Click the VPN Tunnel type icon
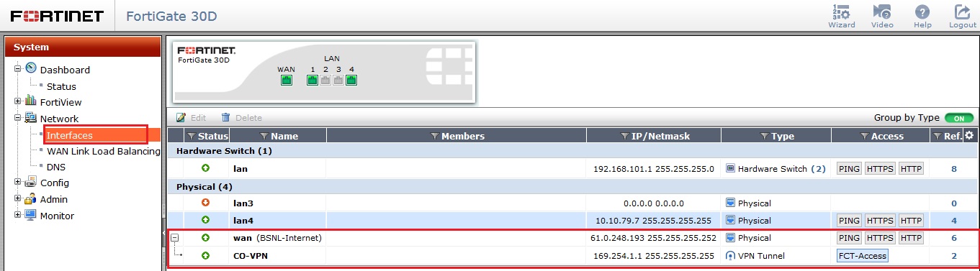The width and height of the screenshot is (980, 271). pos(731,255)
